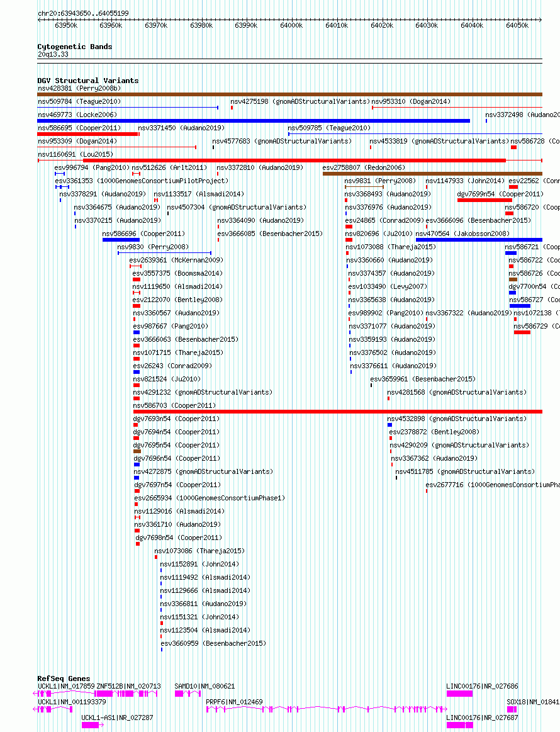The width and height of the screenshot is (560, 732).
Task: Select esv3660959 (Besenbacher2015) label
Action: (x=214, y=643)
